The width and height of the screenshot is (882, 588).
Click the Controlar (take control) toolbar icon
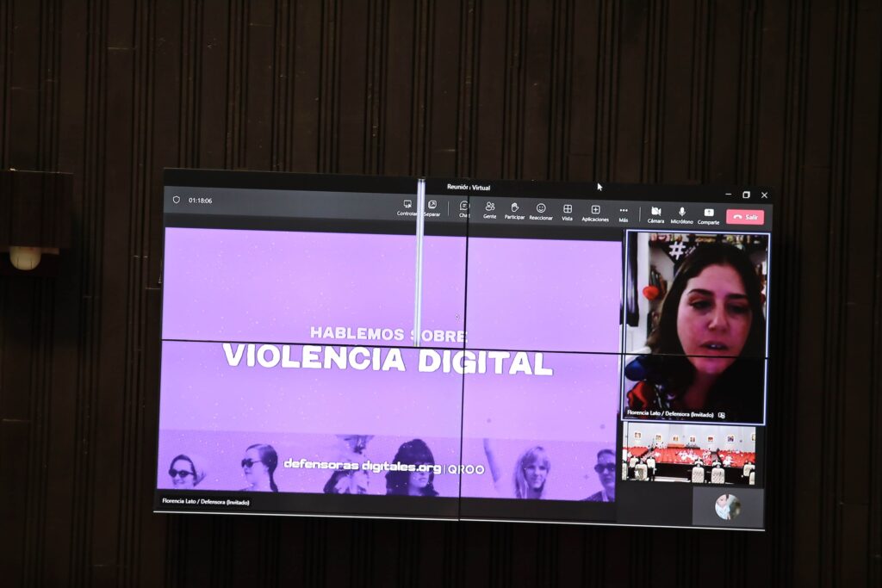[x=407, y=207]
